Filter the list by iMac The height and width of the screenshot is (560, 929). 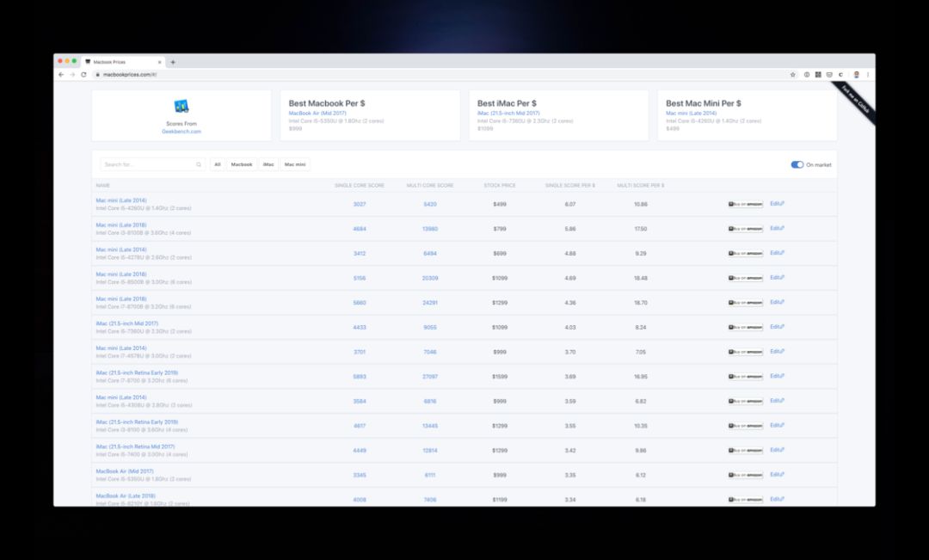tap(268, 165)
